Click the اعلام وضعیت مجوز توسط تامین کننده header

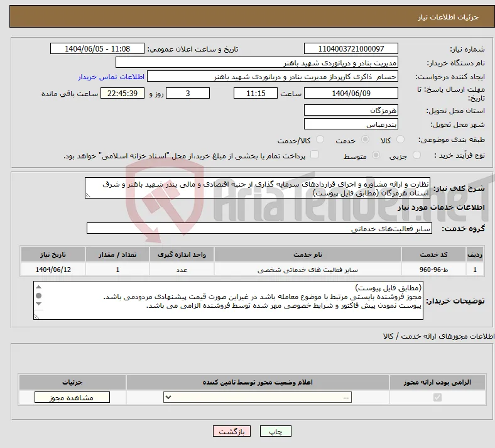258,382
